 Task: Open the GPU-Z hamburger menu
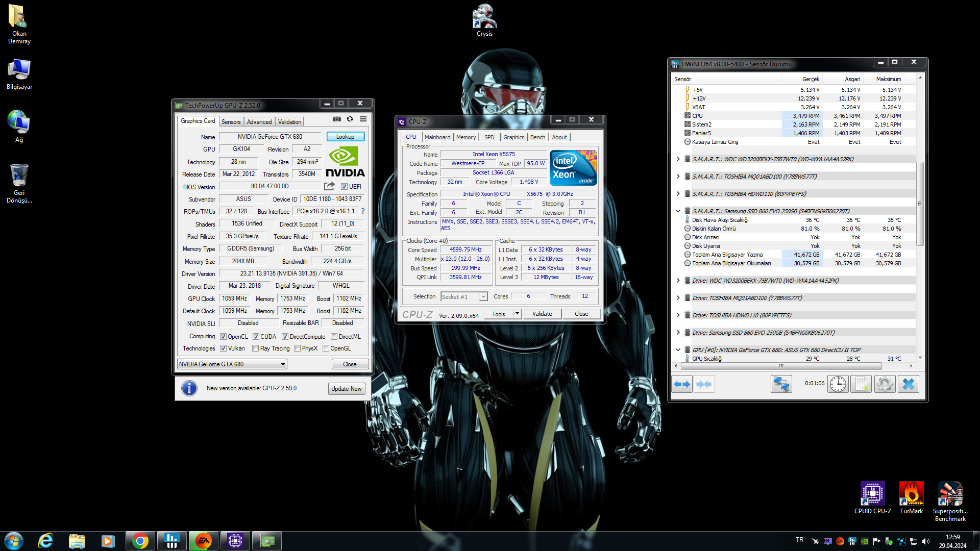click(x=363, y=119)
